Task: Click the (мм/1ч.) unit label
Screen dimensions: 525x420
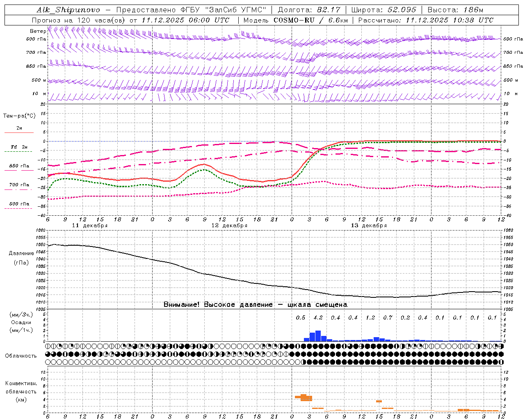Action: click(x=21, y=330)
